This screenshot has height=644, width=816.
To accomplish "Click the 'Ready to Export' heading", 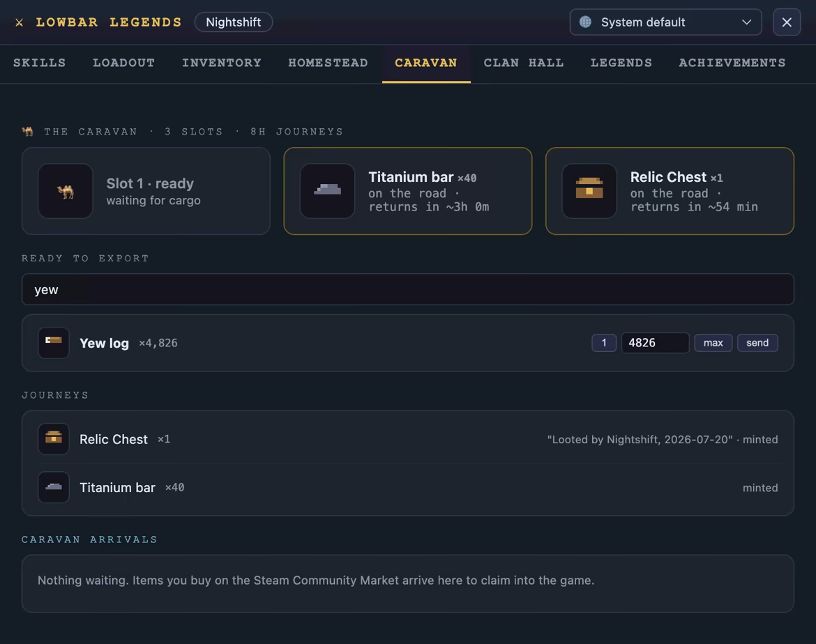I will 85,258.
